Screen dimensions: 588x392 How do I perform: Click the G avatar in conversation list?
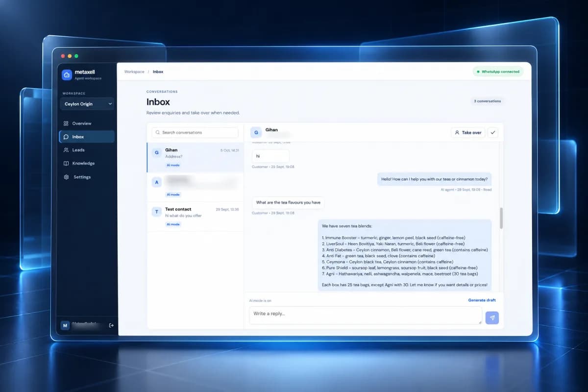click(157, 152)
